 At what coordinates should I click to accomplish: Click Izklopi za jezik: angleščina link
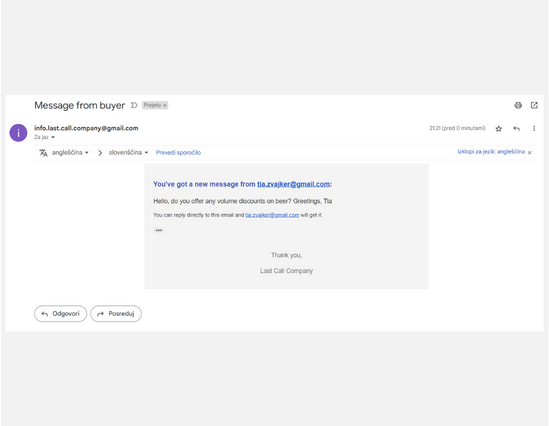[491, 152]
